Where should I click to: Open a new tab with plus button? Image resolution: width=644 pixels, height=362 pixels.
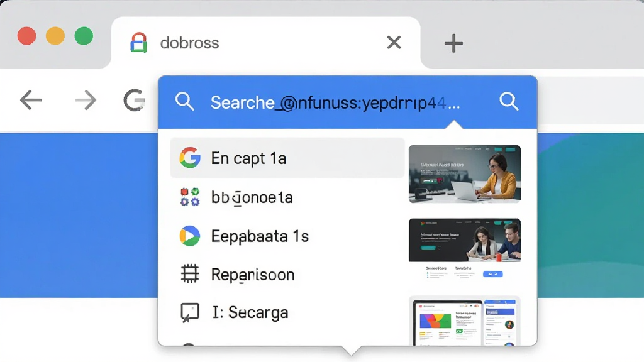[x=454, y=43]
